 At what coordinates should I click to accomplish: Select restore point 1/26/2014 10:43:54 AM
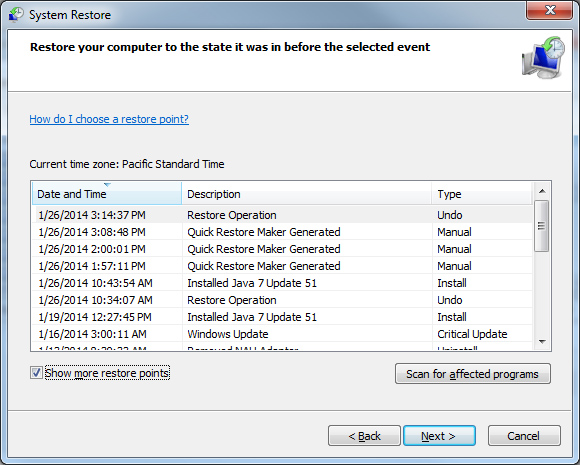coord(282,283)
